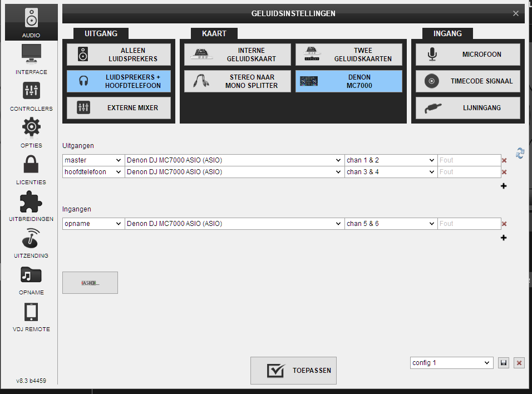Open master row sound device dropdown

[x=234, y=160]
